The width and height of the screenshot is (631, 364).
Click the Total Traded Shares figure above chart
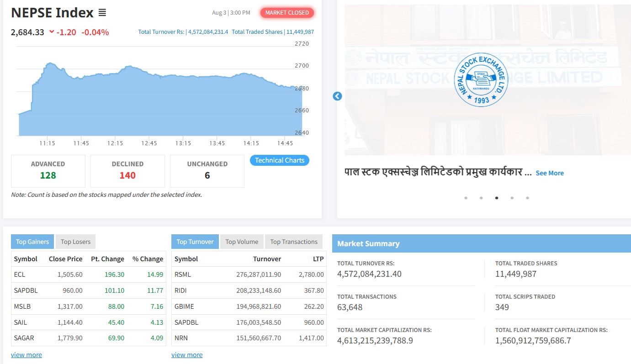click(x=273, y=32)
